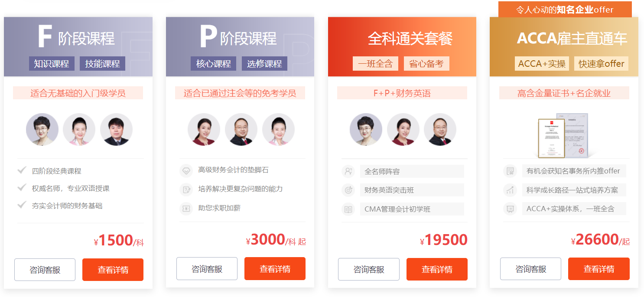The width and height of the screenshot is (644, 297).
Task: Select the 选修课程 tag in P阶段课程
Action: pos(264,64)
